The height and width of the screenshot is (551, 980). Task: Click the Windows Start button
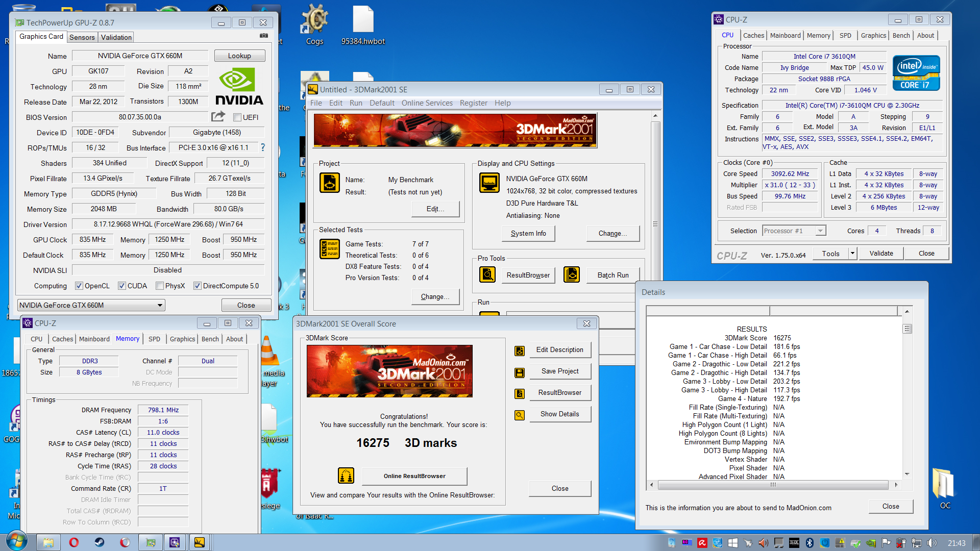[x=16, y=541]
